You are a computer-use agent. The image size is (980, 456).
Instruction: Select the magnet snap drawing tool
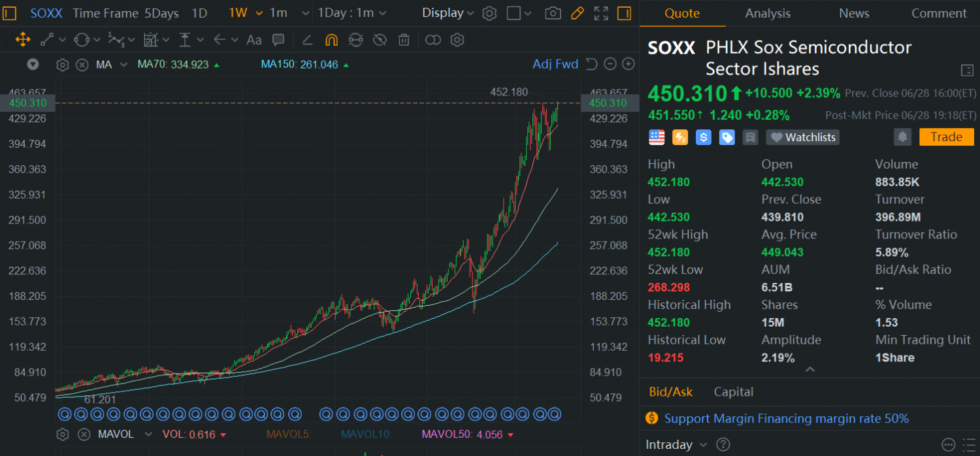tap(331, 40)
